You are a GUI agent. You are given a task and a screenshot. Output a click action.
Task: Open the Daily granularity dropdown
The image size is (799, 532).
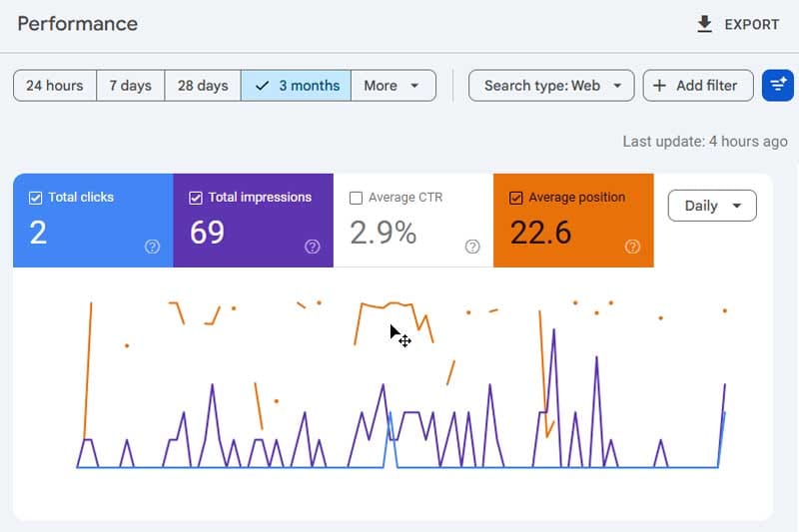(712, 206)
